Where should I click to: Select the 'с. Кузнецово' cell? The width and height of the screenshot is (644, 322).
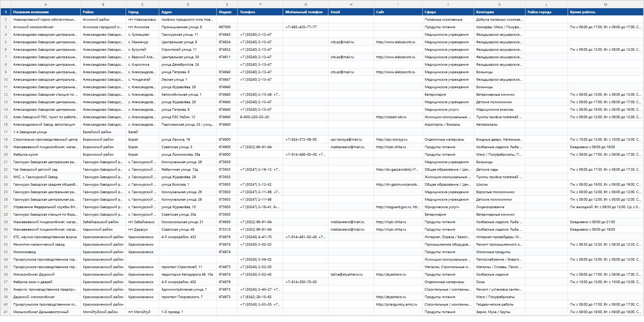(142, 35)
